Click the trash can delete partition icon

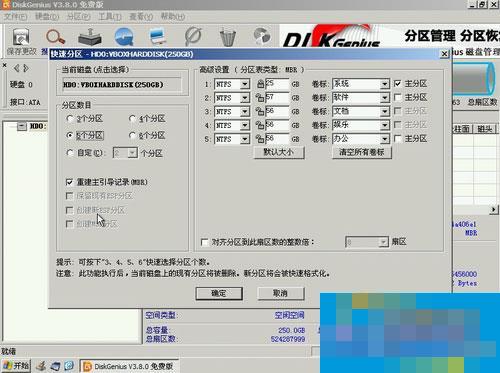[x=228, y=37]
